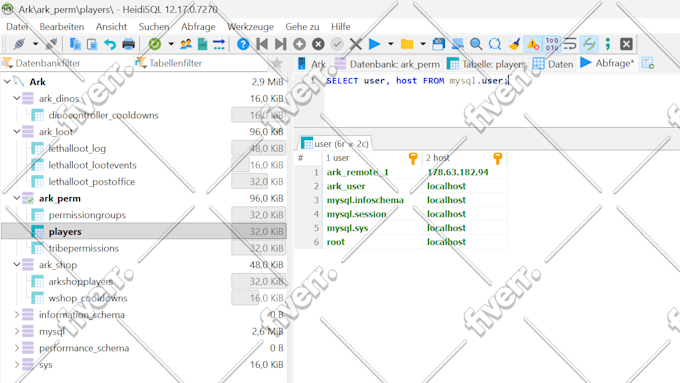
Task: Toggle the word wrap lines icon
Action: point(570,44)
